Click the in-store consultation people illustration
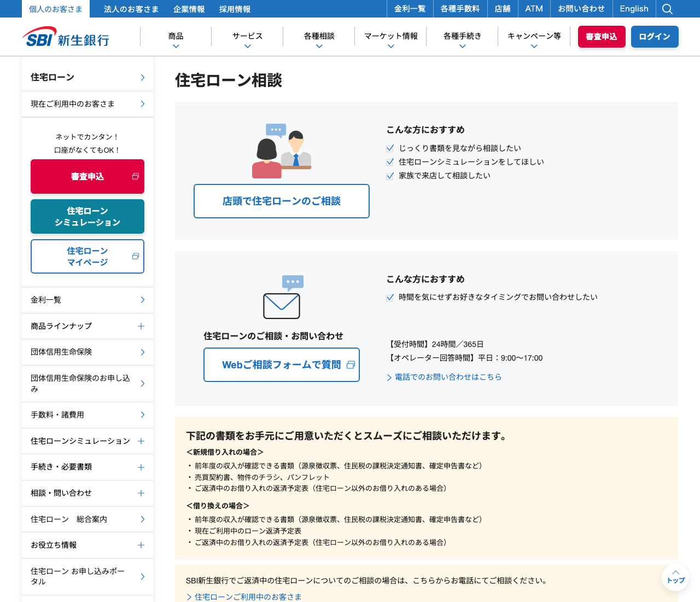 tap(282, 150)
